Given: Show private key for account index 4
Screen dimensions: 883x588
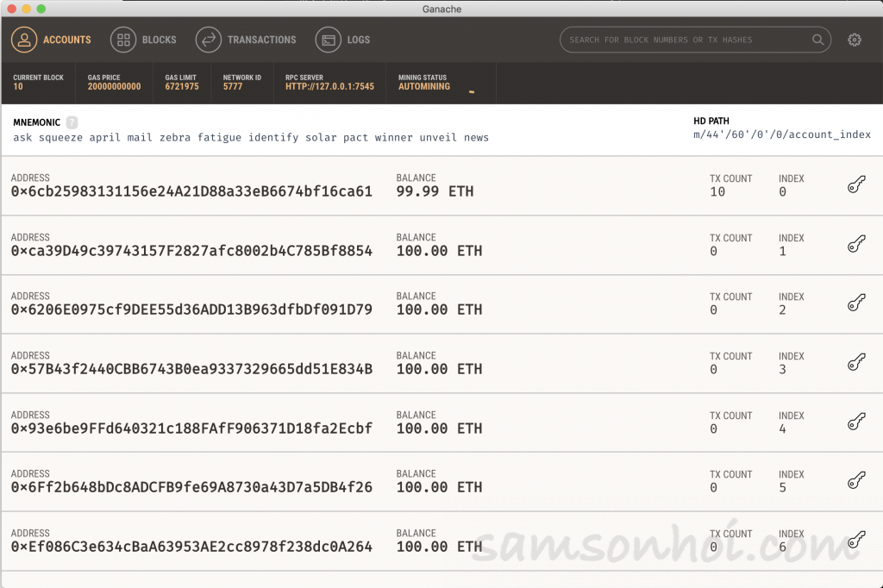Looking at the screenshot, I should click(856, 422).
